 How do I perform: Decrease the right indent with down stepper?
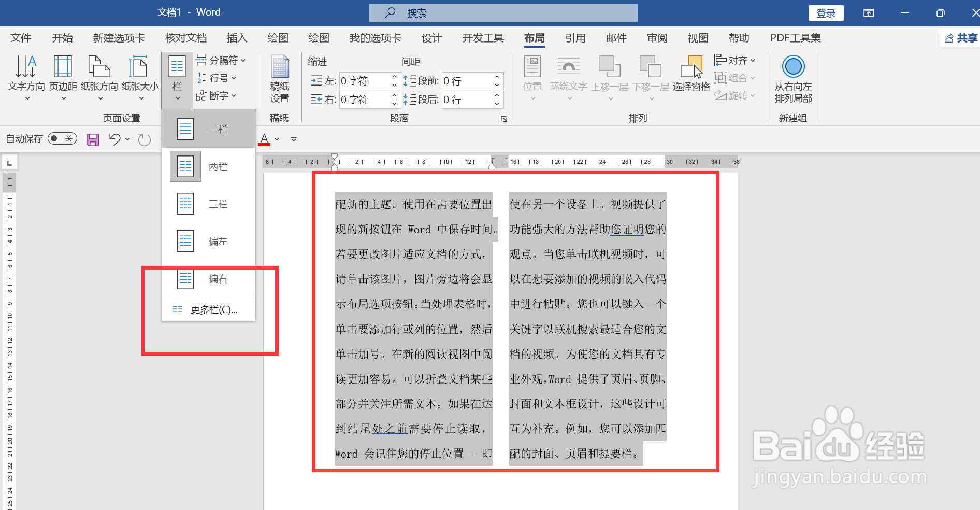[x=394, y=104]
